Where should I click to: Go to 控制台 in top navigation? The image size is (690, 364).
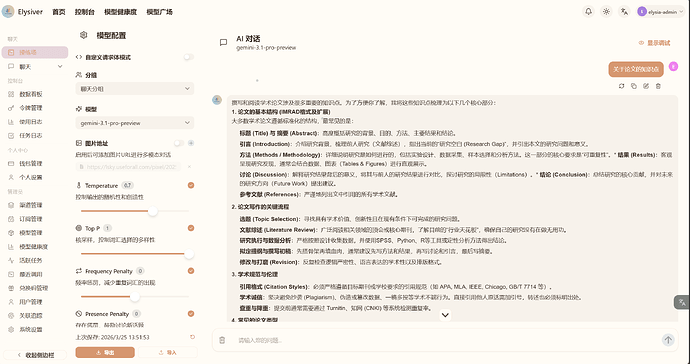pyautogui.click(x=84, y=12)
